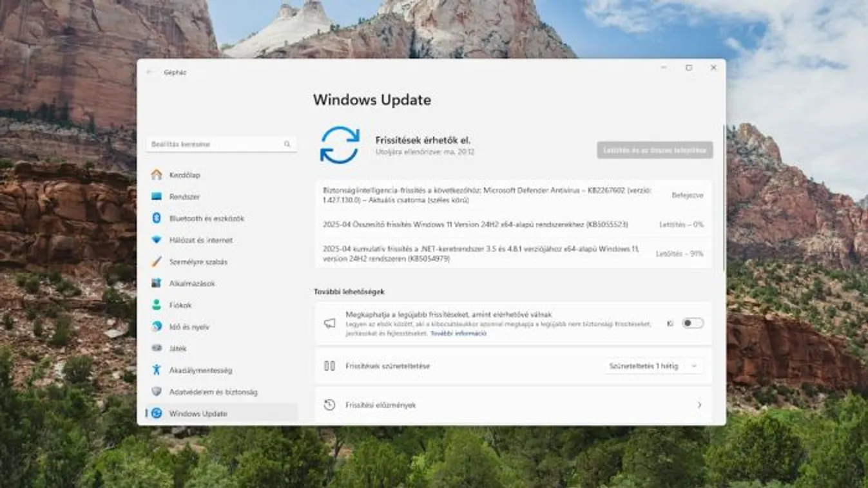Screen dimensions: 868x488
Task: Click the globe clock icon for Idő és nyelv
Action: (x=157, y=326)
